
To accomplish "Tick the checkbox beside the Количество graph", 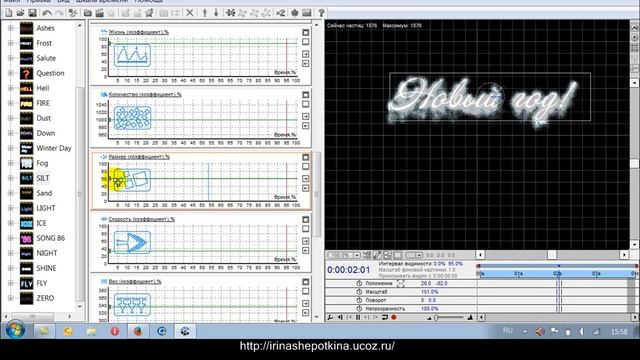I will tap(305, 104).
